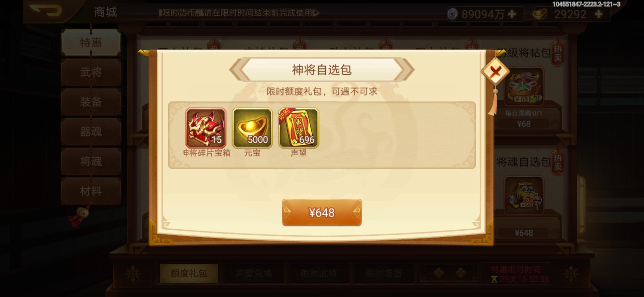The image size is (644, 297).
Task: Tap the 元宝 gold ingot icon
Action: tap(252, 128)
